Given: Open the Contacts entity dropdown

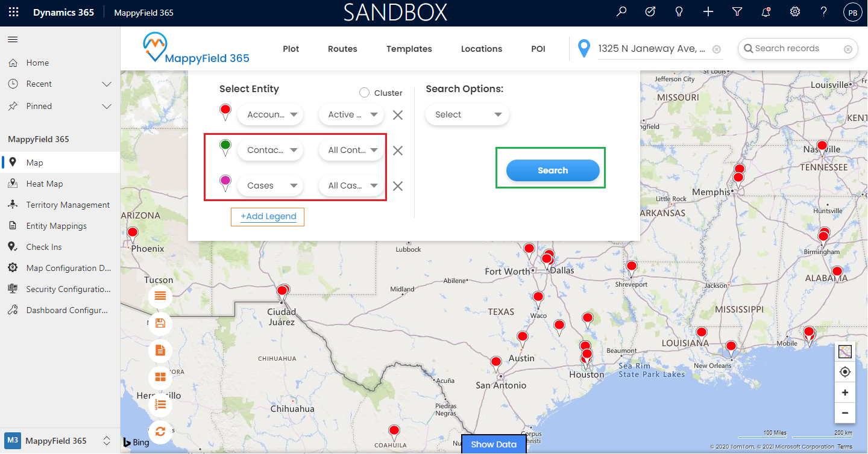Looking at the screenshot, I should (270, 151).
